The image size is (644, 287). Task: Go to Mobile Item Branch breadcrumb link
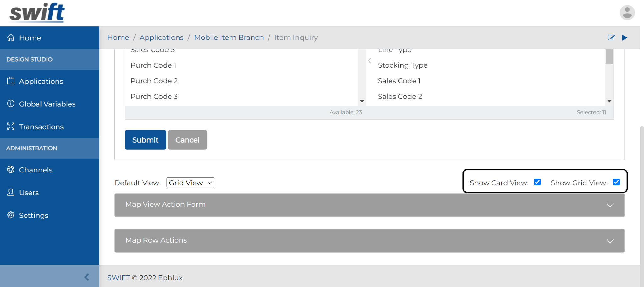[229, 37]
